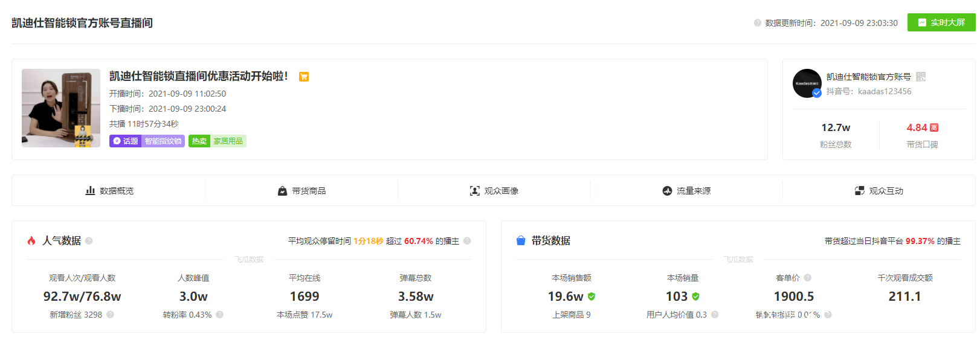
Task: Click help icon after 的播主 in 人气数据
Action: [467, 241]
